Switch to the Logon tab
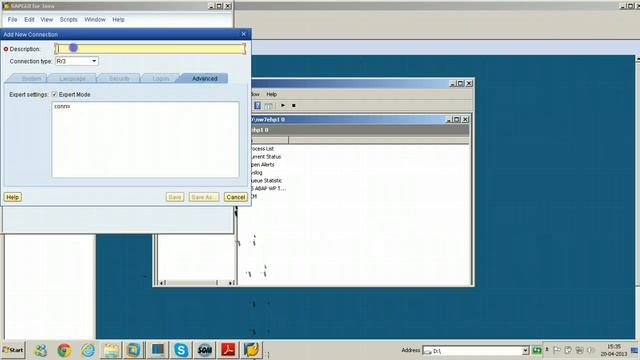Viewport: 640px width, 360px height. pos(160,78)
